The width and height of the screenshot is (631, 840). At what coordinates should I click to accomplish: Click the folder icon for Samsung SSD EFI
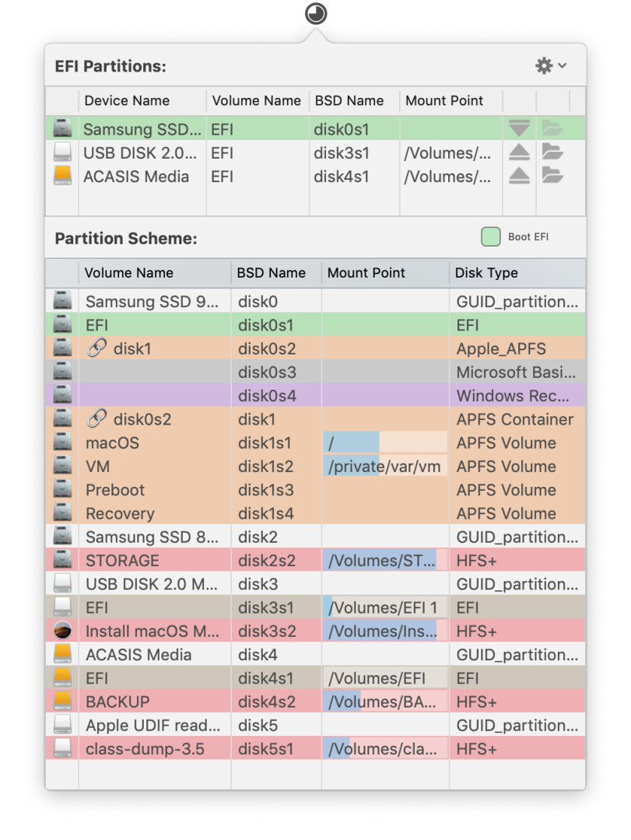[552, 128]
